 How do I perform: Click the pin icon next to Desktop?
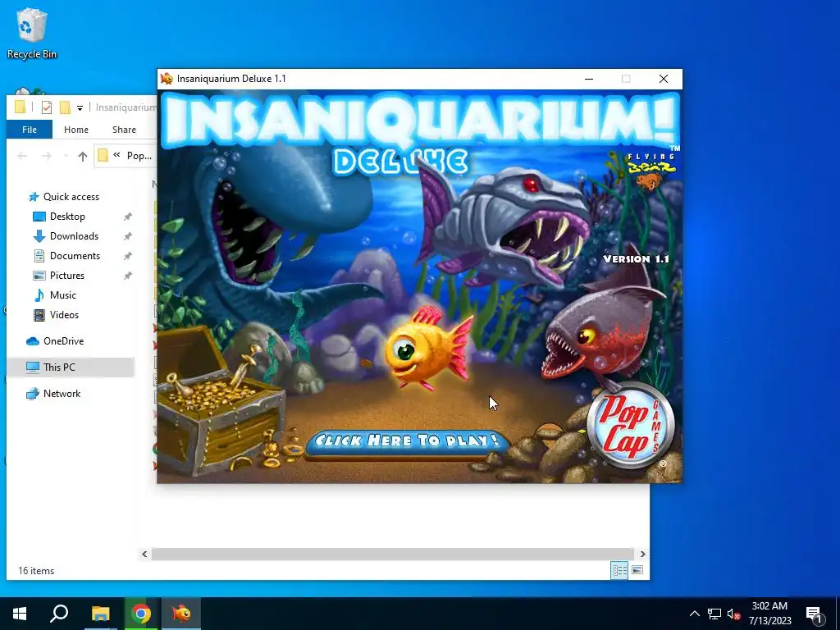pos(127,217)
